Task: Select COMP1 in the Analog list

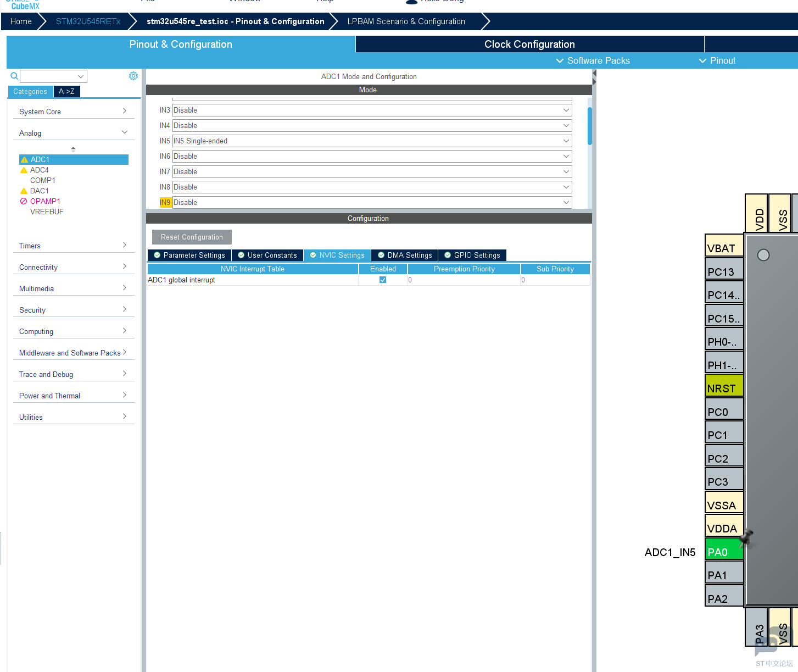Action: 43,181
